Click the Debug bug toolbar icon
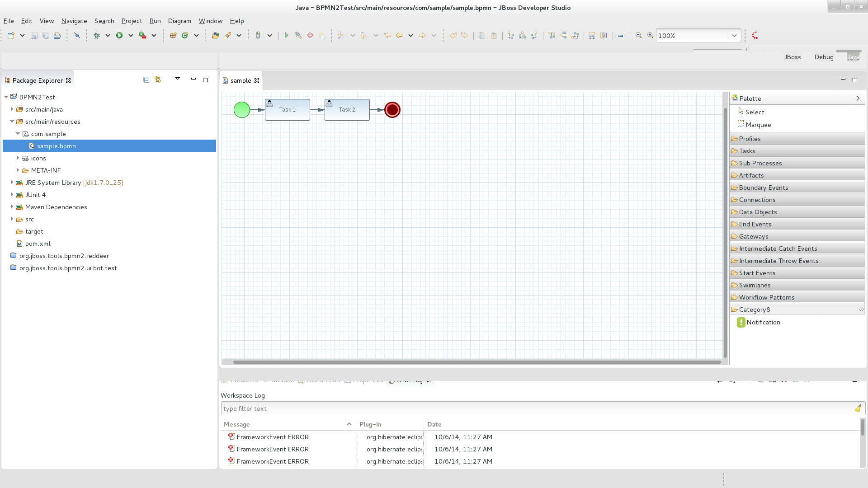This screenshot has height=488, width=868. tap(96, 35)
